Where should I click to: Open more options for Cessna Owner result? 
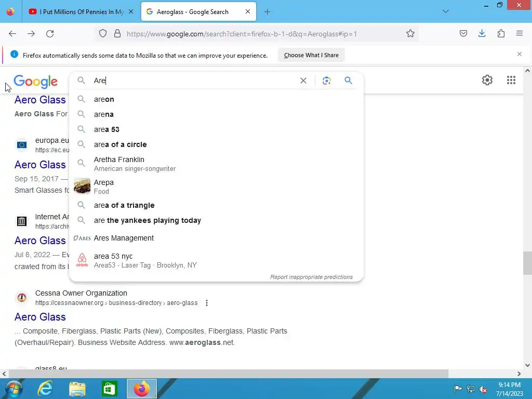(x=207, y=303)
